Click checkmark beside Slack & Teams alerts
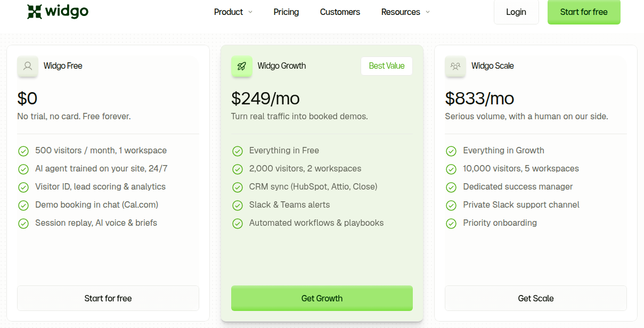This screenshot has width=644, height=328. point(238,206)
